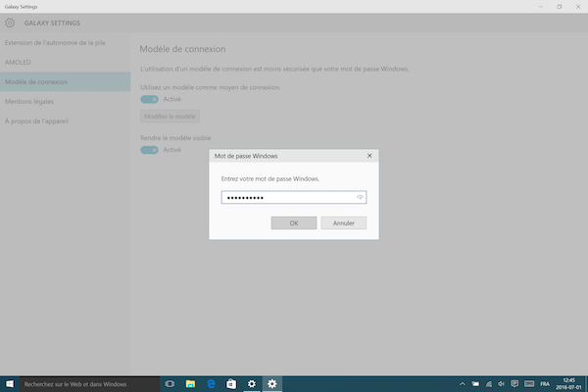Image resolution: width=588 pixels, height=392 pixels.
Task: Click 'Entrez votre mot de passe Windows.' text
Action: pyautogui.click(x=270, y=179)
